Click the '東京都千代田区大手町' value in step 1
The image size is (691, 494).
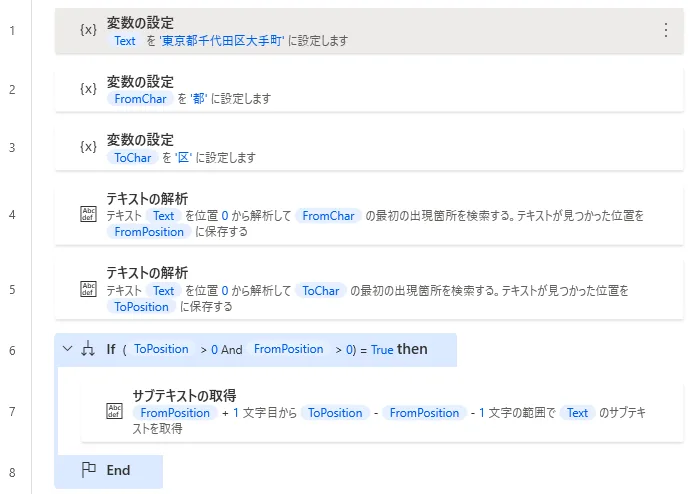(x=222, y=41)
